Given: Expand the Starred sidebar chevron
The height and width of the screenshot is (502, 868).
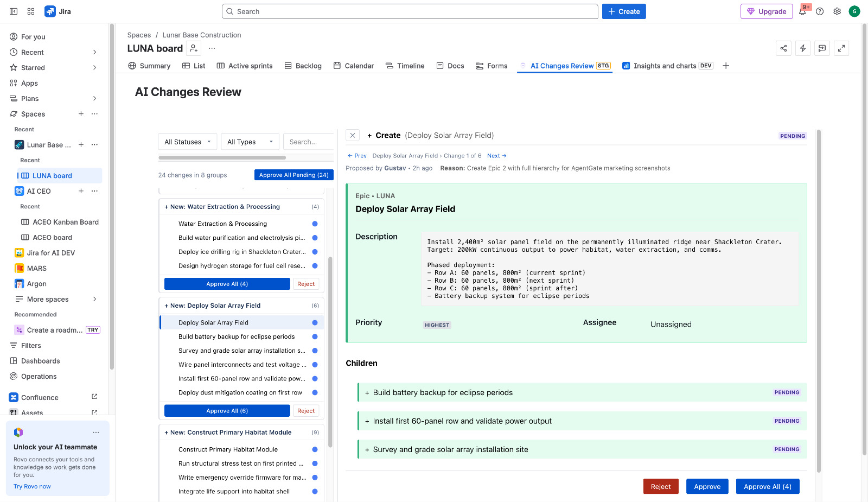Looking at the screenshot, I should point(94,68).
